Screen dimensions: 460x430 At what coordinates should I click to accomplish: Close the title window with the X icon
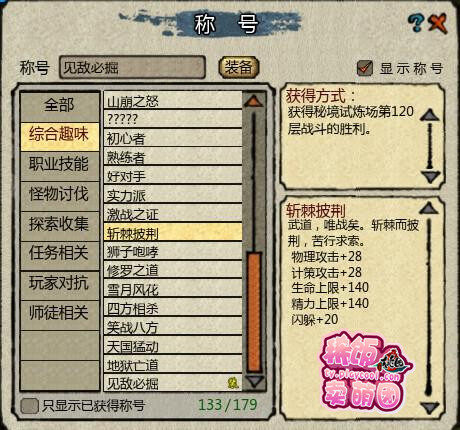point(438,23)
